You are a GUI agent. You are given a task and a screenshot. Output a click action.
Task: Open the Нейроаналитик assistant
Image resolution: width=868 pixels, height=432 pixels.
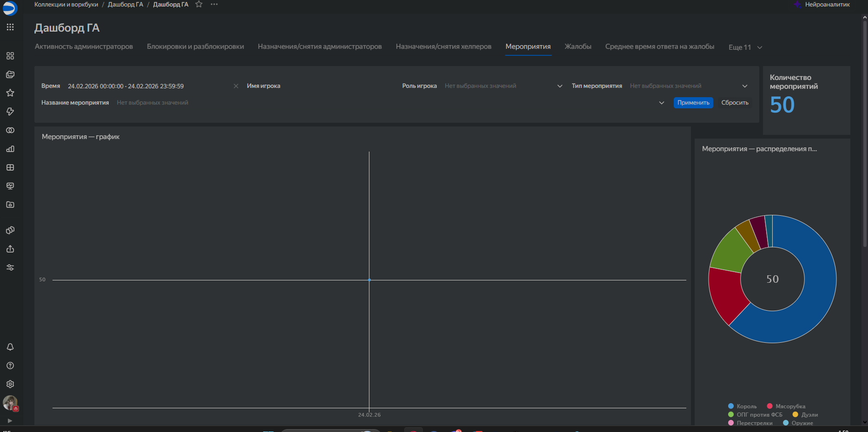point(822,5)
